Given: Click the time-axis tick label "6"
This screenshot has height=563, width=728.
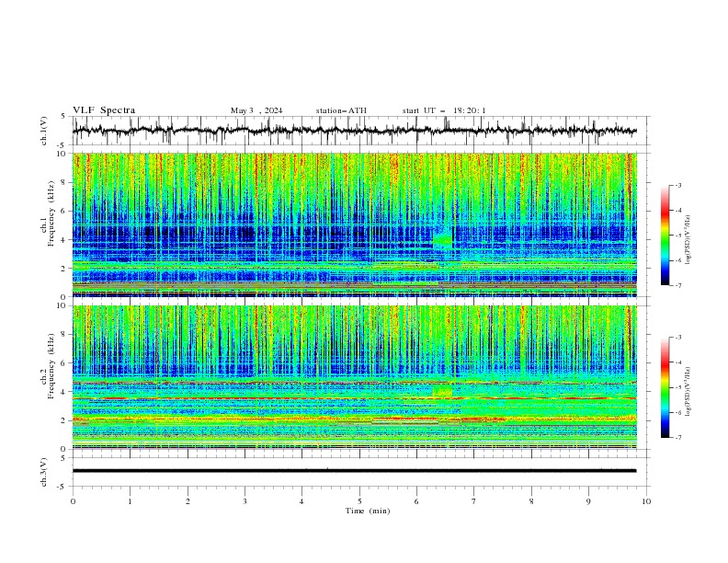Looking at the screenshot, I should [416, 501].
